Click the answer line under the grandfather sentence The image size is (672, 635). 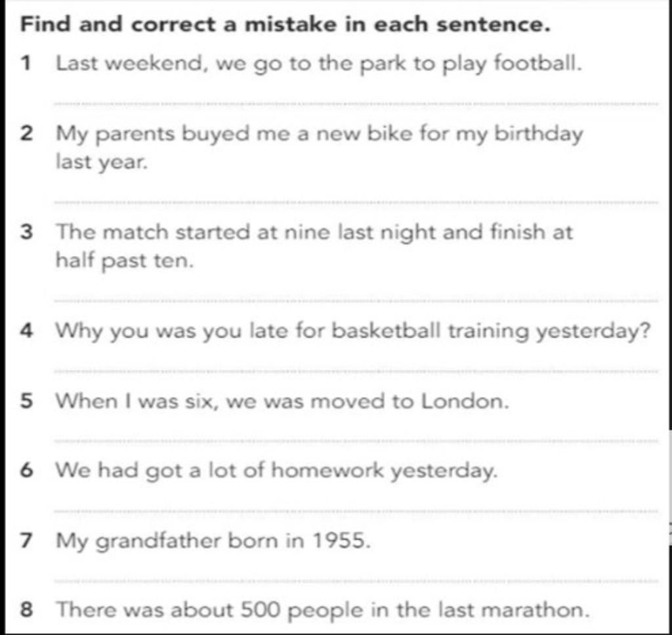click(356, 581)
